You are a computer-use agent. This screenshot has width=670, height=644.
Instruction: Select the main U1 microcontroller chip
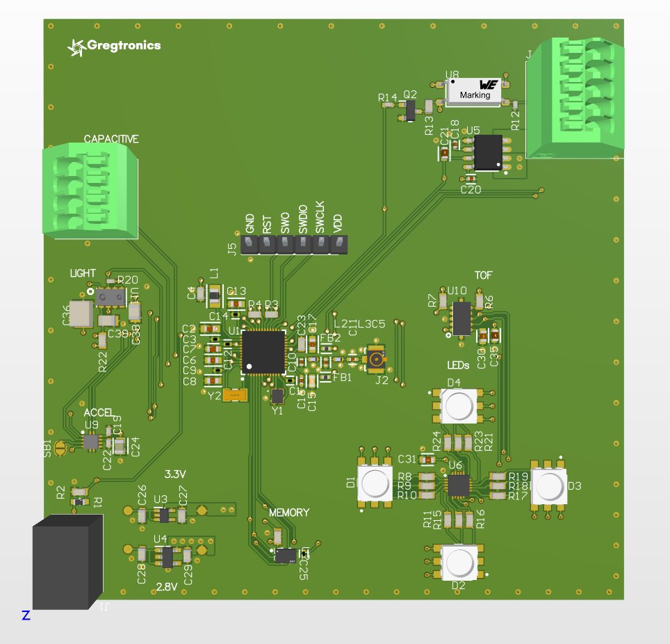pos(263,352)
